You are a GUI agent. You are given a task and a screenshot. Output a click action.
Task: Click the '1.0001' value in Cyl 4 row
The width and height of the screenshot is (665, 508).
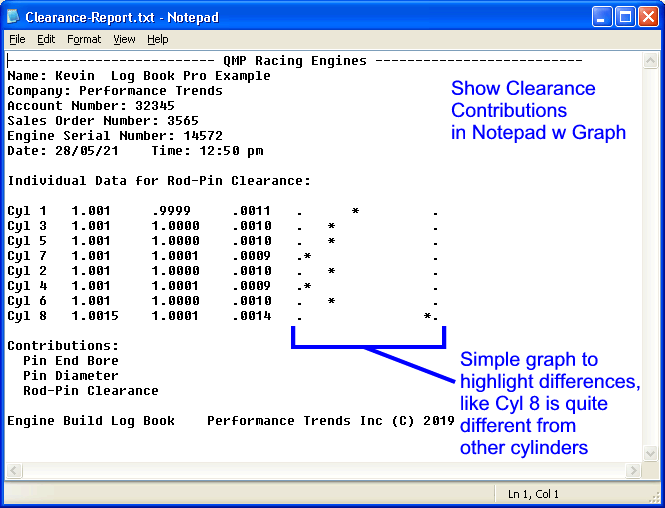175,286
